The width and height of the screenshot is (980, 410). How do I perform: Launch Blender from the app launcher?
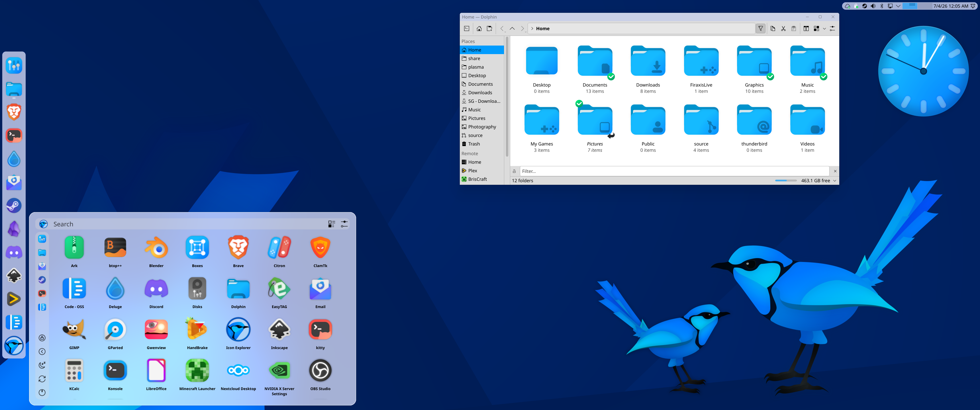(156, 252)
